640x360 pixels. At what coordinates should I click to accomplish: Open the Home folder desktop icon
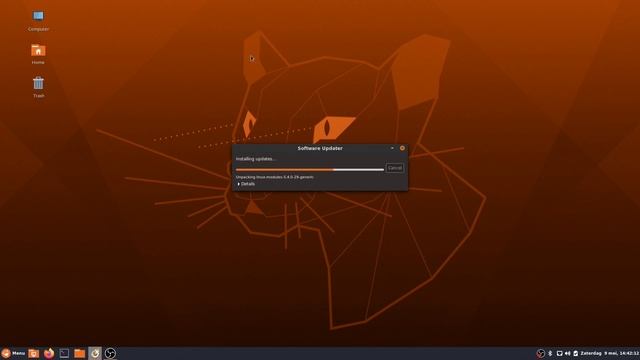(38, 54)
